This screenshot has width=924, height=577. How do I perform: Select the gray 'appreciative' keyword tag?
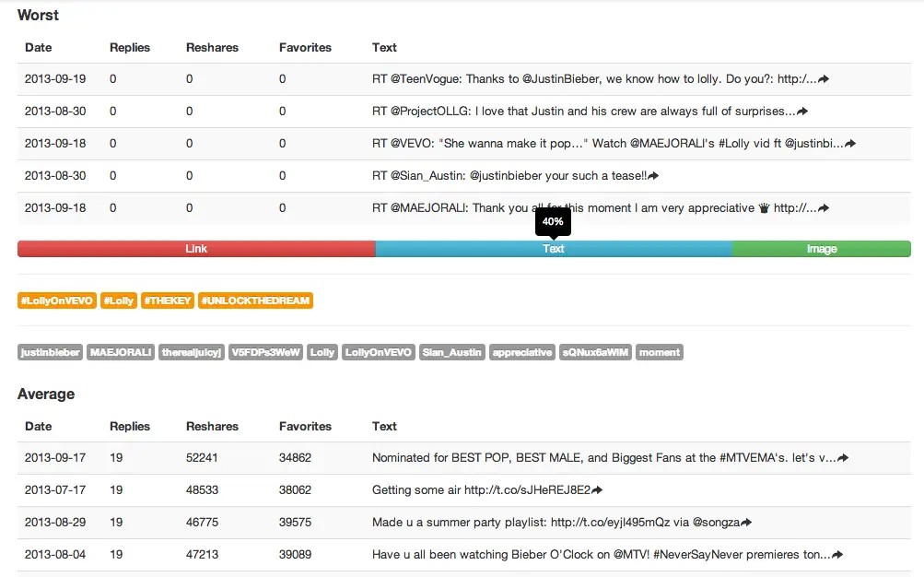(521, 352)
